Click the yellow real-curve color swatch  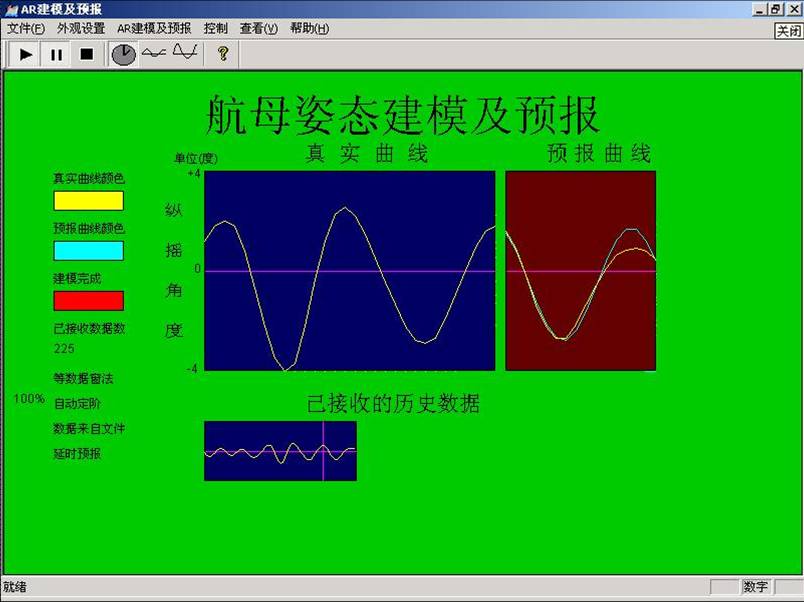pyautogui.click(x=89, y=200)
